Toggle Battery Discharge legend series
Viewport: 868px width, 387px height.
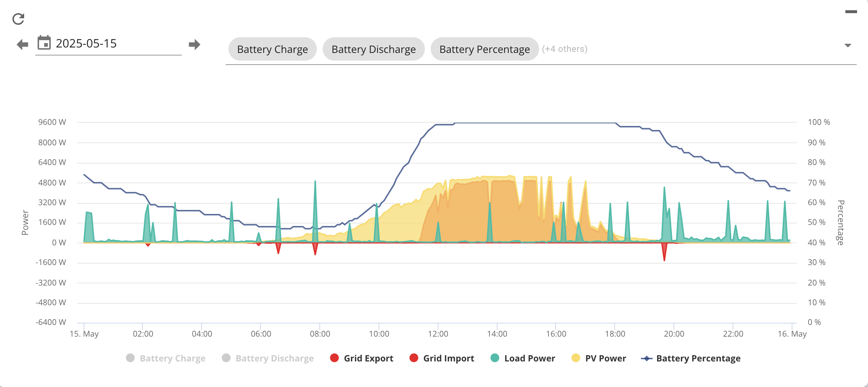pyautogui.click(x=268, y=358)
